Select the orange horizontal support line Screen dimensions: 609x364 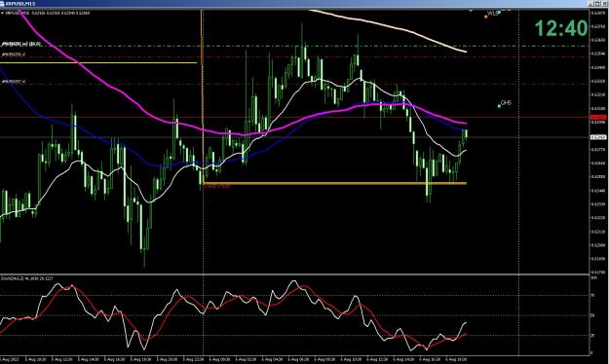tap(335, 183)
